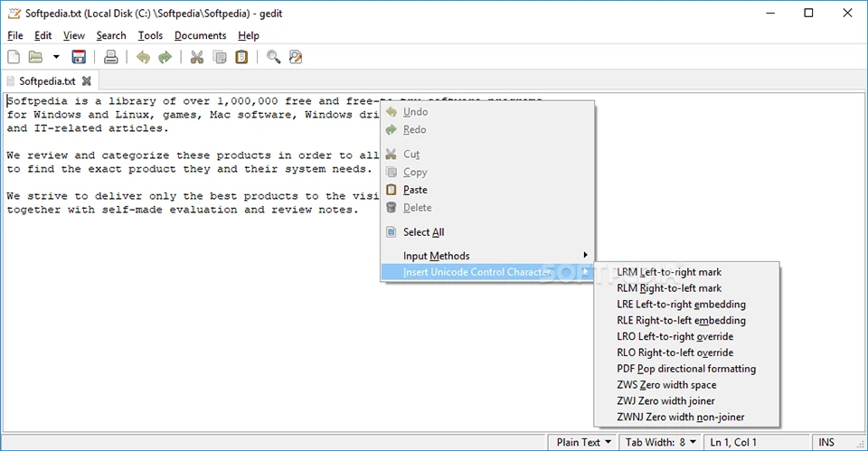
Task: Insert LRM Left-to-right mark
Action: pos(669,272)
